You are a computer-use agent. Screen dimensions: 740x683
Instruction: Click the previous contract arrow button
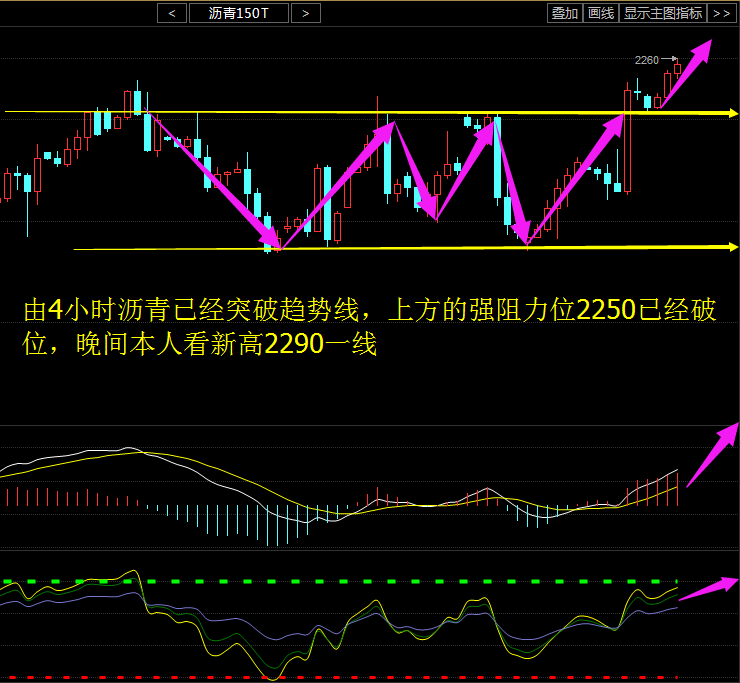(172, 13)
